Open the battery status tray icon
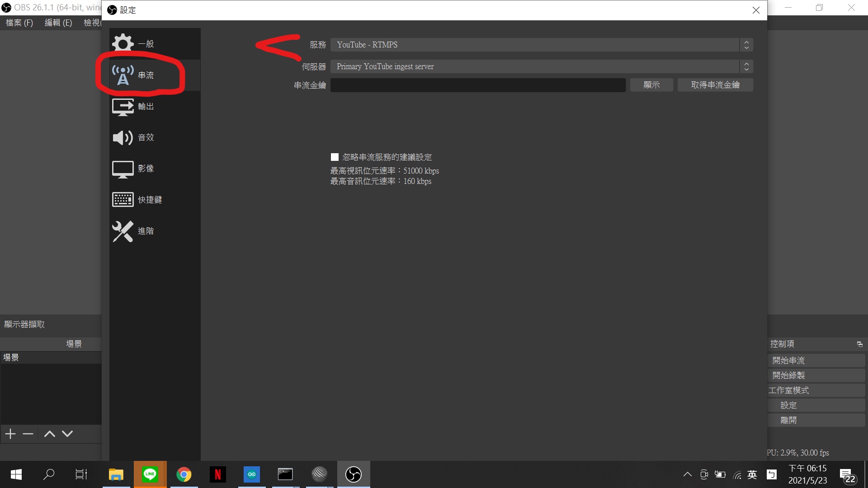This screenshot has height=488, width=868. 720,474
